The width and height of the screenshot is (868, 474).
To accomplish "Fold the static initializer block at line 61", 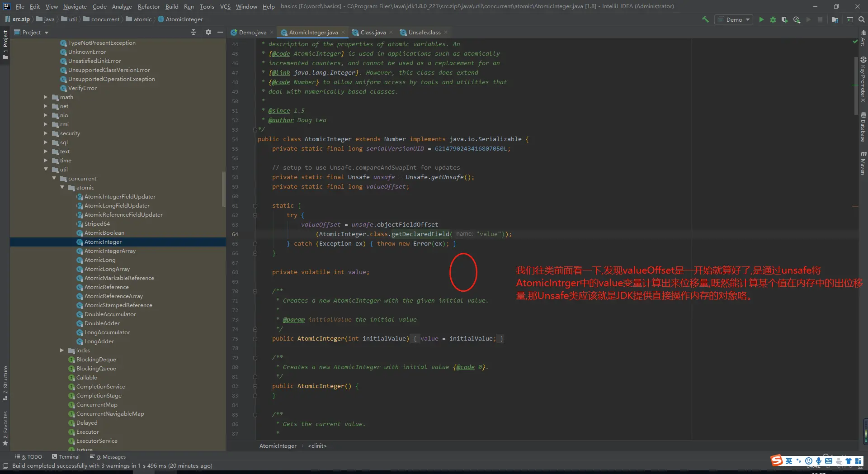I will (255, 206).
